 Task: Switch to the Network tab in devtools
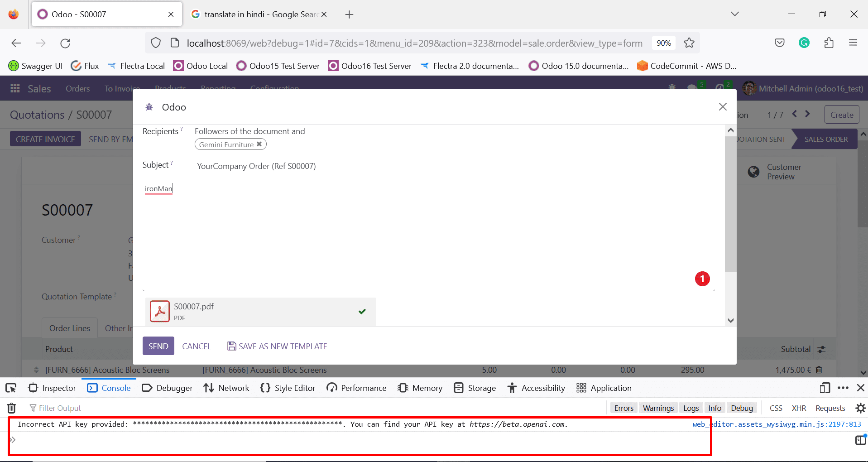pyautogui.click(x=226, y=388)
